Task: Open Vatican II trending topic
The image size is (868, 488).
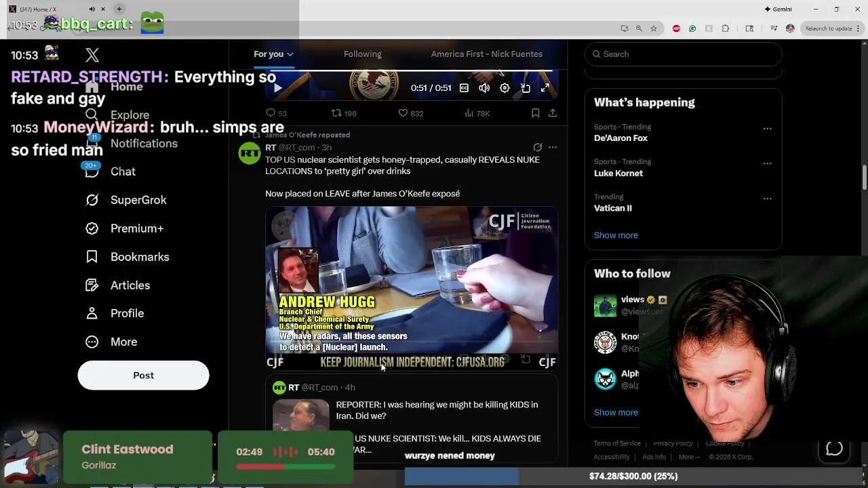Action: coord(613,208)
